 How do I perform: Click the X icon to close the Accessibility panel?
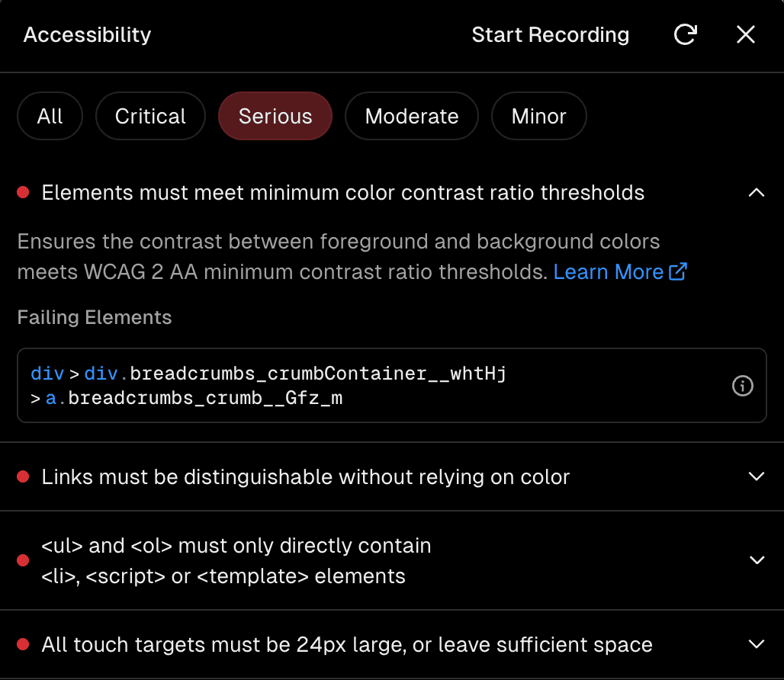point(745,34)
